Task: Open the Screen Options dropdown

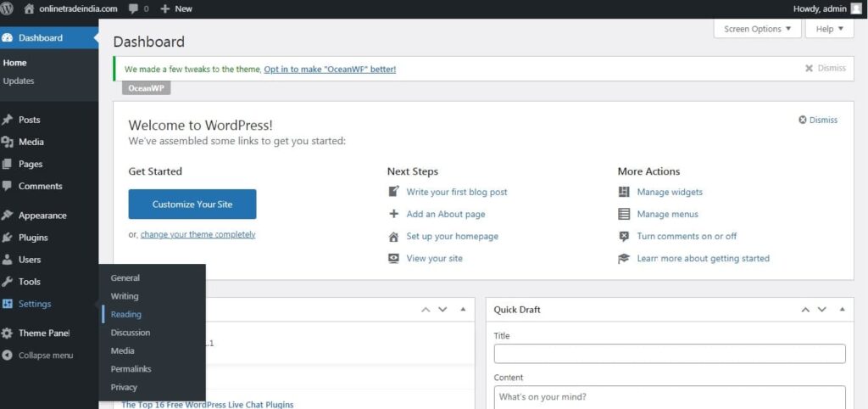Action: click(757, 29)
